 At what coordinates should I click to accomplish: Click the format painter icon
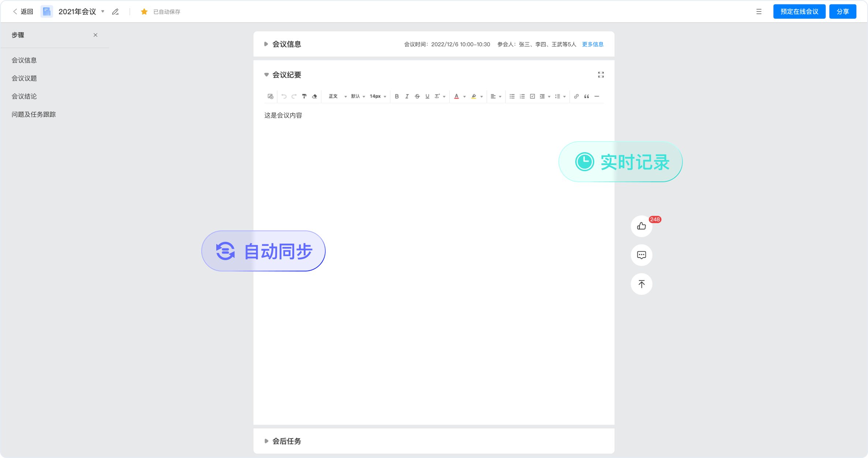pyautogui.click(x=304, y=96)
